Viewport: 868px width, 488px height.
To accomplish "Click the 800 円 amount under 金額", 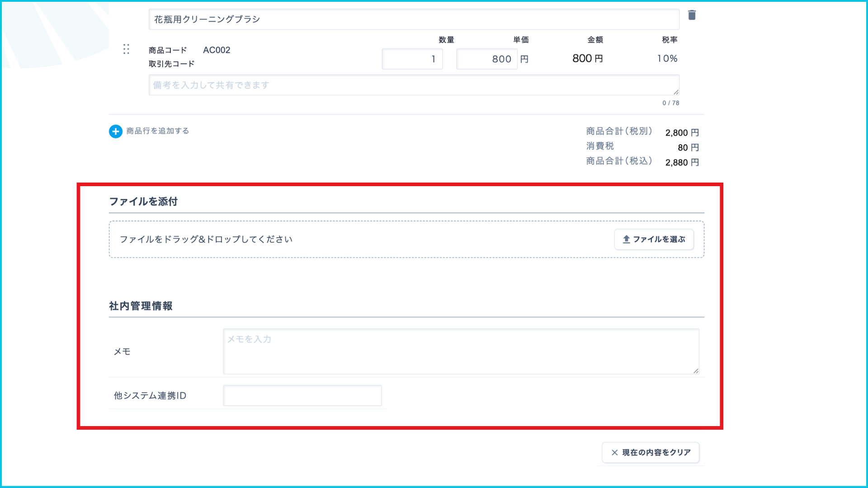I will (587, 59).
